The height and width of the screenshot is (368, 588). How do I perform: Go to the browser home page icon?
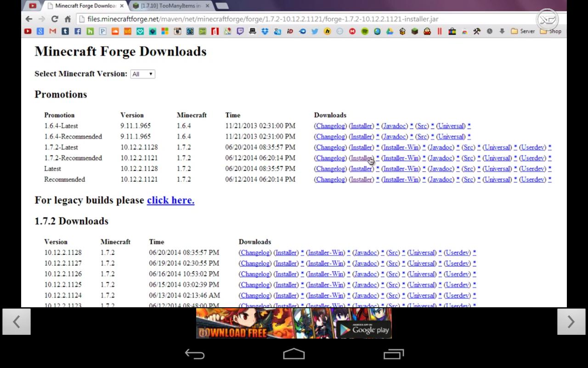pyautogui.click(x=68, y=19)
